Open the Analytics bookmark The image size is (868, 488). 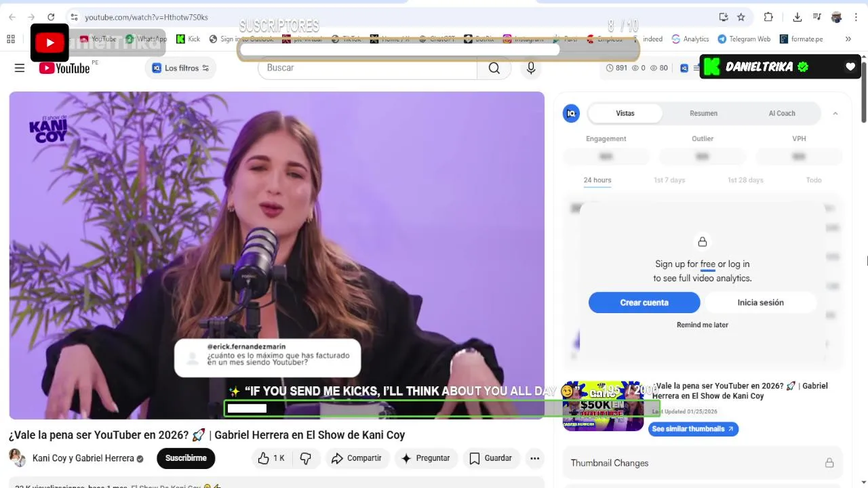pyautogui.click(x=690, y=39)
